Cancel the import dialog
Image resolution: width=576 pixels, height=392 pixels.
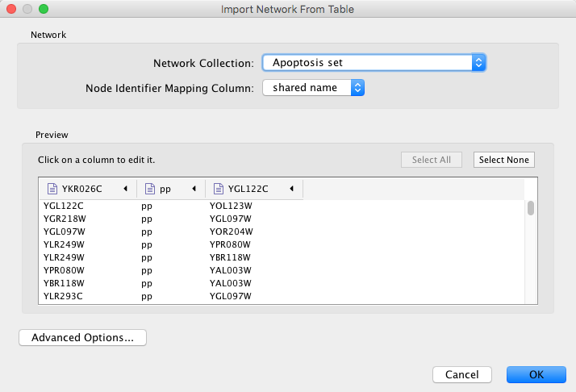point(461,374)
